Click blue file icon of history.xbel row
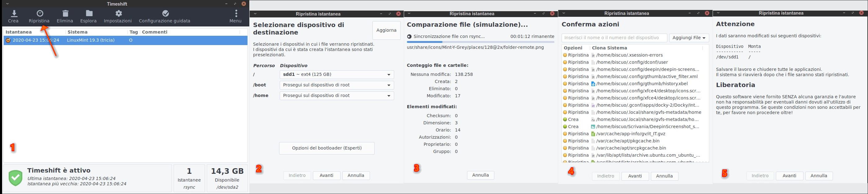 593,84
